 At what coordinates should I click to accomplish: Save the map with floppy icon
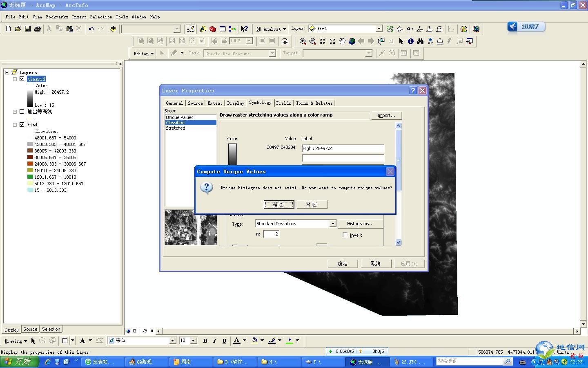click(x=28, y=29)
